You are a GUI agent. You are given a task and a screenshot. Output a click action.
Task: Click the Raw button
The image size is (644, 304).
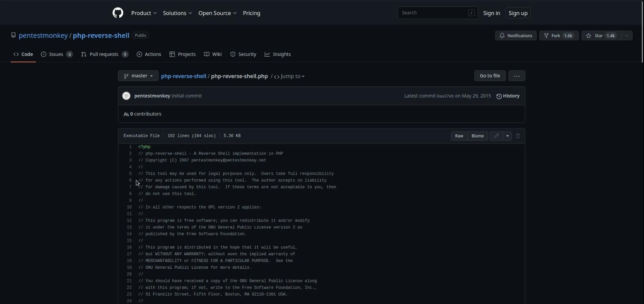pyautogui.click(x=459, y=136)
